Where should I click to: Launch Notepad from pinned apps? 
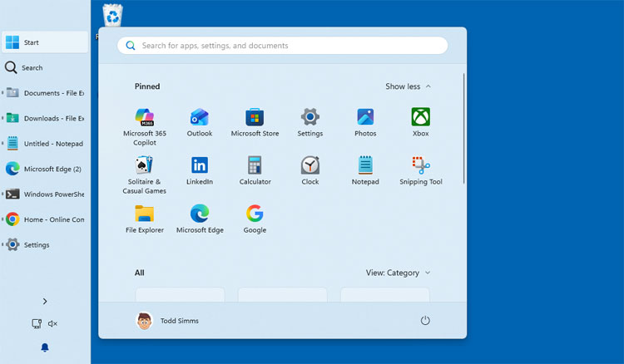click(x=365, y=170)
